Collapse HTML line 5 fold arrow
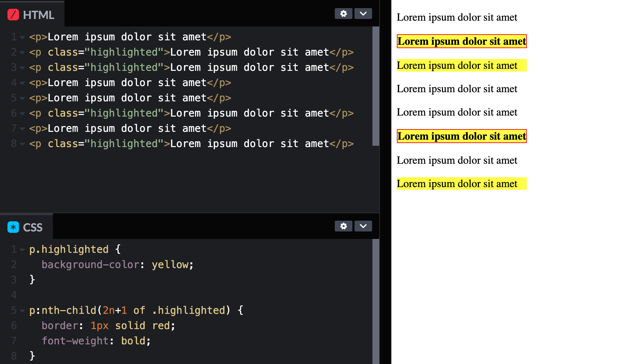Image resolution: width=637 pixels, height=364 pixels. (22, 98)
